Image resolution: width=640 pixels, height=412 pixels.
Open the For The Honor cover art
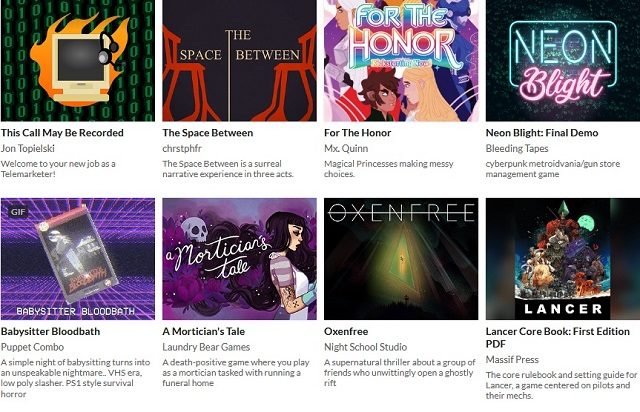pyautogui.click(x=401, y=60)
